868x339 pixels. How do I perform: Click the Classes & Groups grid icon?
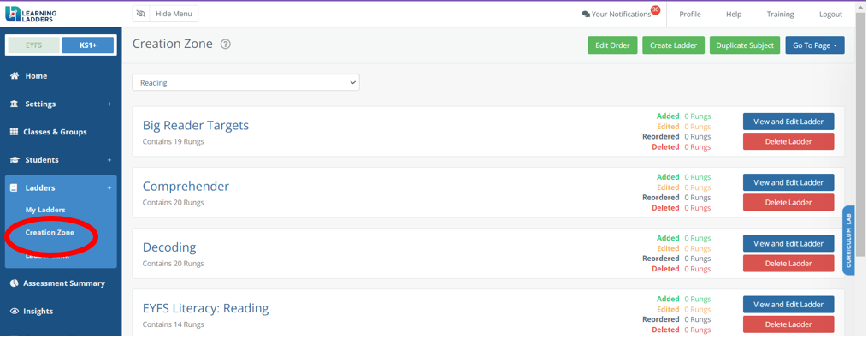[15, 132]
